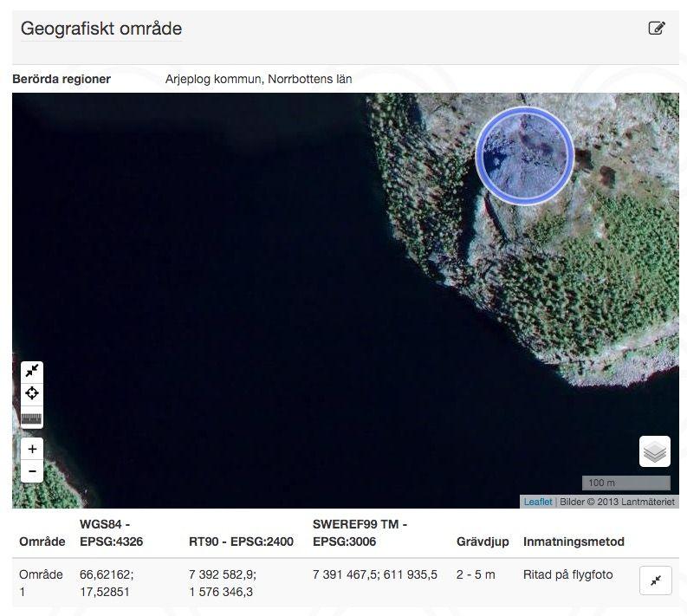Zoom out with the minus button

32,471
